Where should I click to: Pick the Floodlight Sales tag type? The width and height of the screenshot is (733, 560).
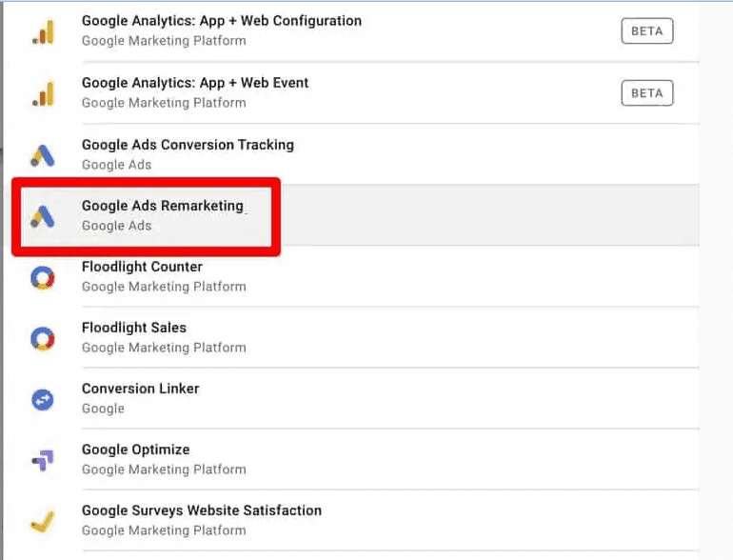(134, 328)
